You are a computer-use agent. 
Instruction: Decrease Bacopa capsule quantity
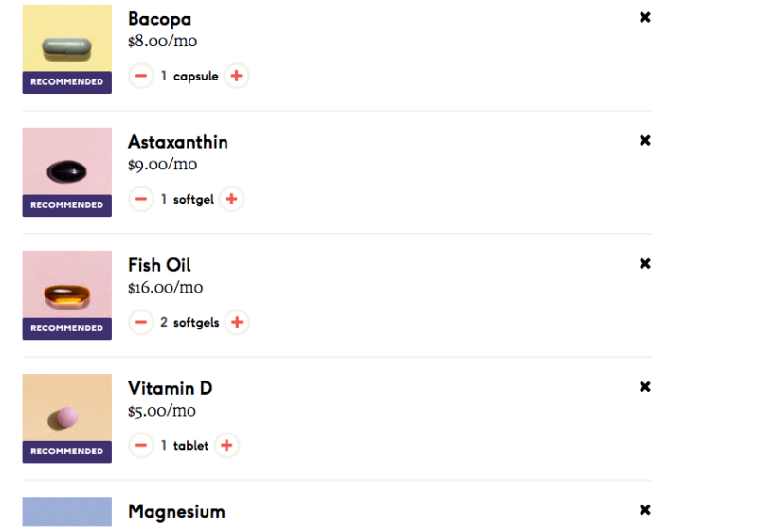(x=140, y=76)
